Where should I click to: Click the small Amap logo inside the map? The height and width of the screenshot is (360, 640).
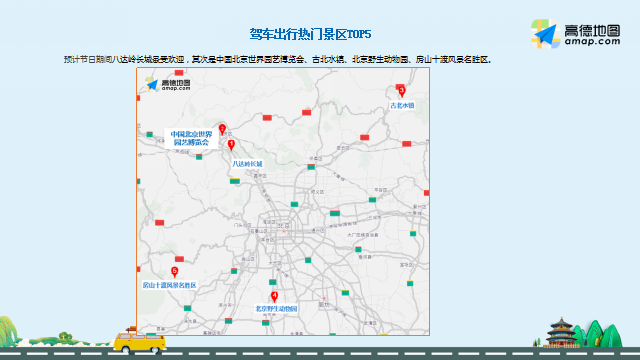click(x=168, y=84)
